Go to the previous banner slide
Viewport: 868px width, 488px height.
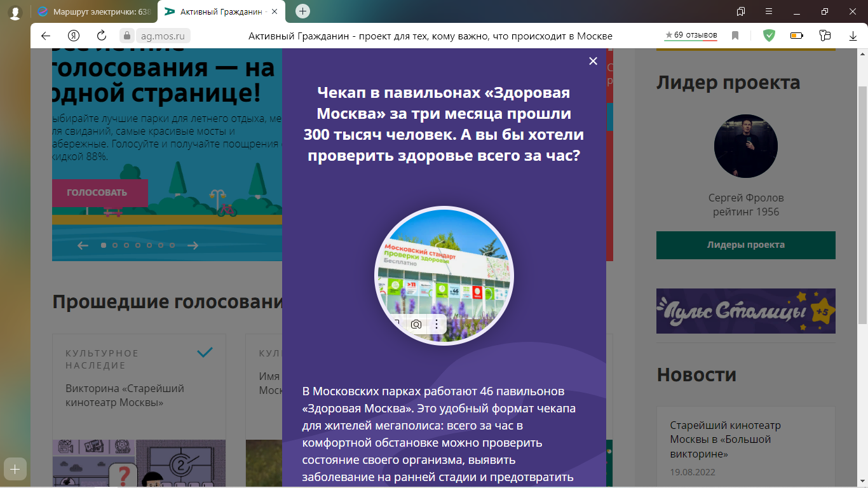pyautogui.click(x=83, y=245)
